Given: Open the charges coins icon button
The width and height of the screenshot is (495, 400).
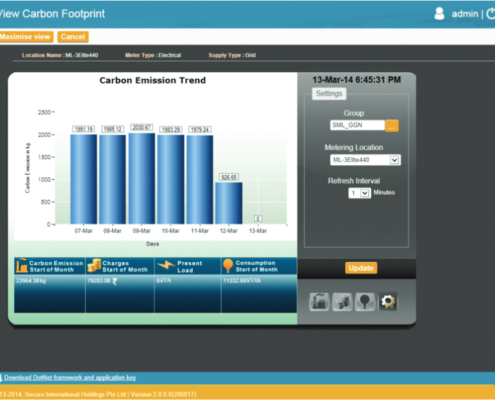Looking at the screenshot, I should tap(342, 302).
